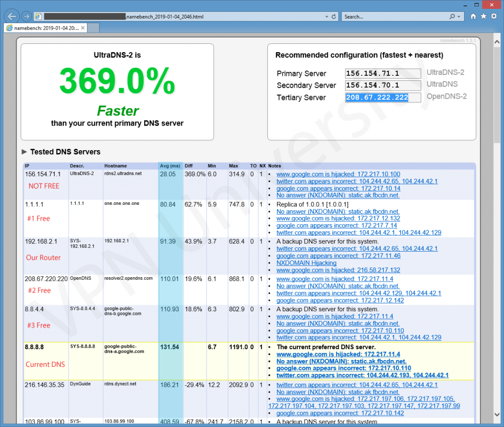Refresh the page with the reload icon

click(334, 16)
